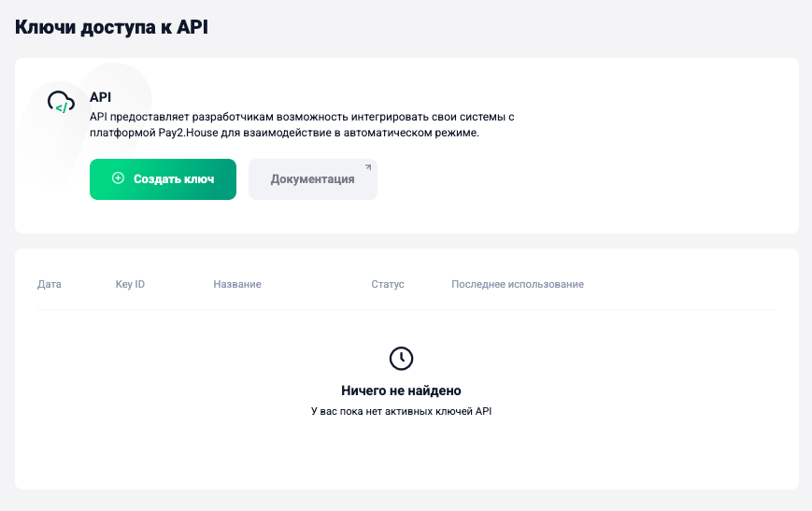Click the Создать ключ button

click(x=163, y=179)
